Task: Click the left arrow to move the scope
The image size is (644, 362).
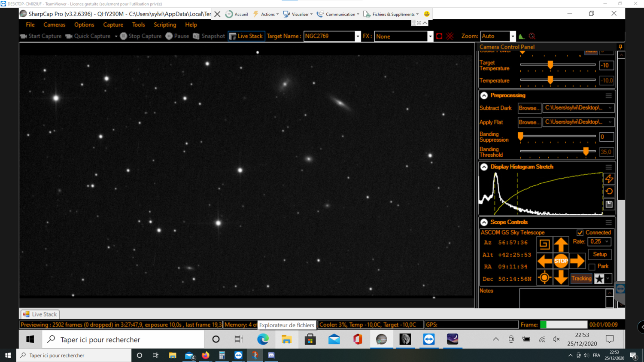Action: pos(544,261)
